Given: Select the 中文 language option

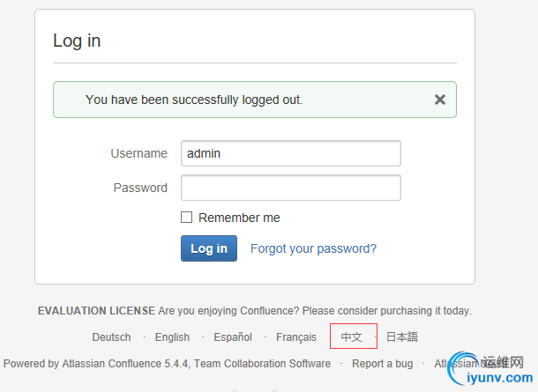Looking at the screenshot, I should point(351,337).
